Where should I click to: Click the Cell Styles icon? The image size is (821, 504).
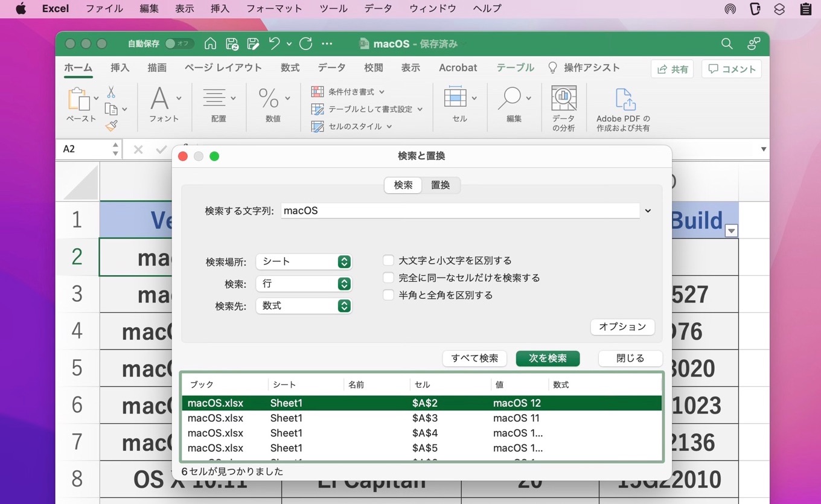click(x=318, y=126)
